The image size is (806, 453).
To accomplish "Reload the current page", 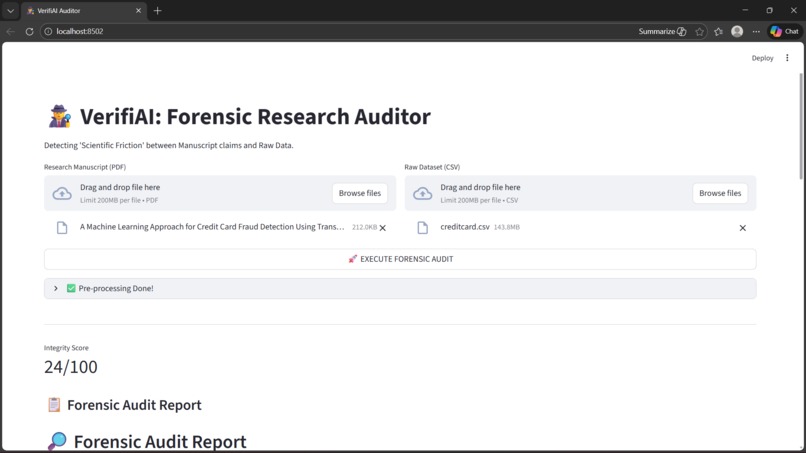I will (x=29, y=31).
